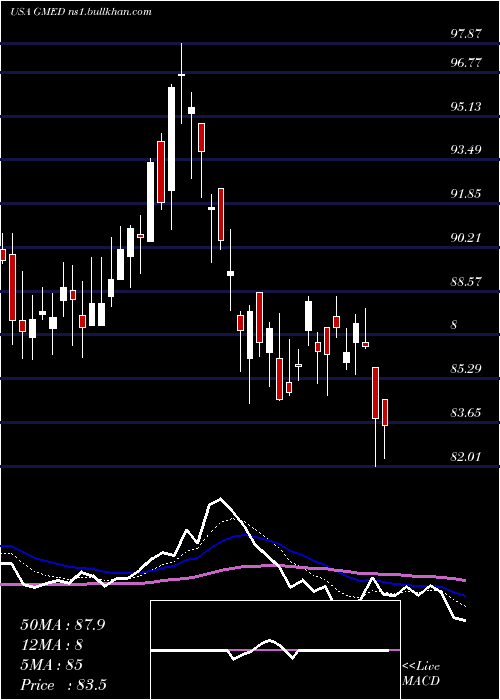Click the Price : 83.5 readout

click(63, 685)
